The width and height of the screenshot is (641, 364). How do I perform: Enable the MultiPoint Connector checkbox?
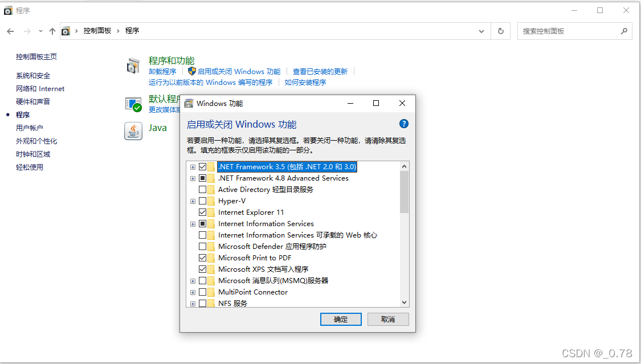202,292
